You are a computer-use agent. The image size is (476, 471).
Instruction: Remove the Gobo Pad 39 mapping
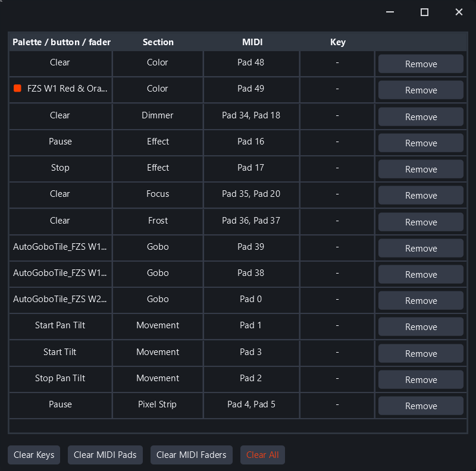(x=421, y=248)
